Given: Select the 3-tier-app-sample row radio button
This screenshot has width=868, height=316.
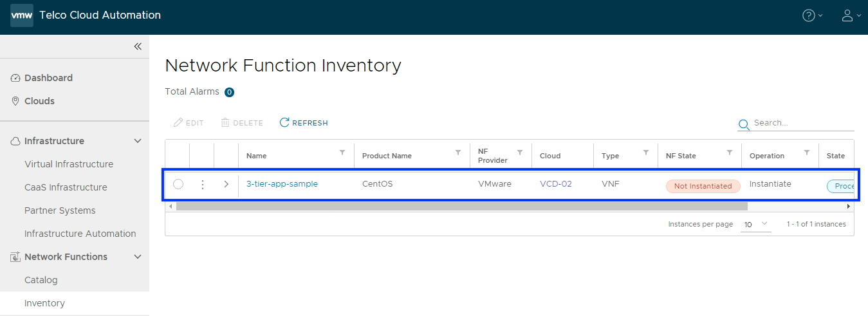Looking at the screenshot, I should [x=178, y=185].
